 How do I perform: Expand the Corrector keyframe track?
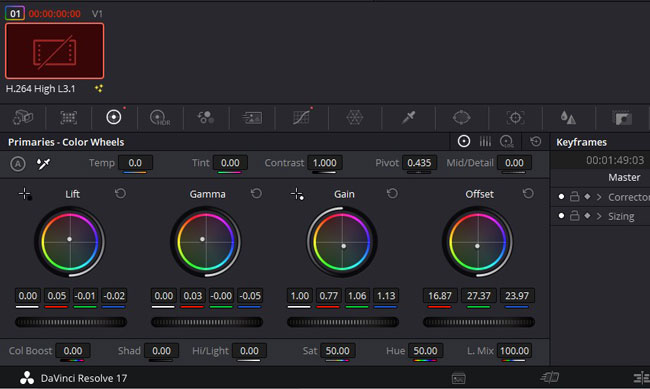pos(599,197)
